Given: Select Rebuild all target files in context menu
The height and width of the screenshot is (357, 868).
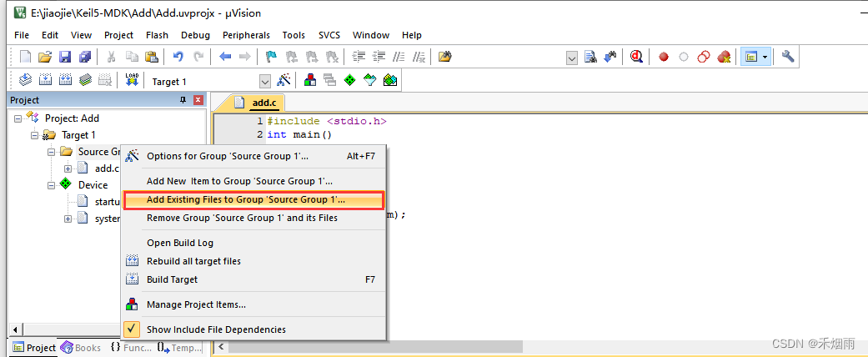Looking at the screenshot, I should 253,261.
